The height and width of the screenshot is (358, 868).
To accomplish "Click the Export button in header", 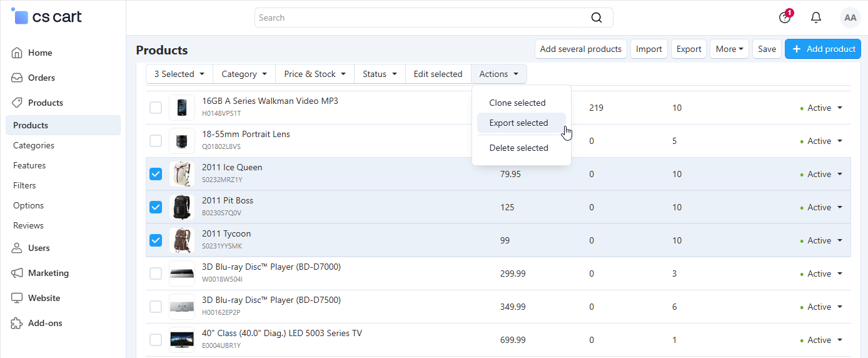I will 689,49.
